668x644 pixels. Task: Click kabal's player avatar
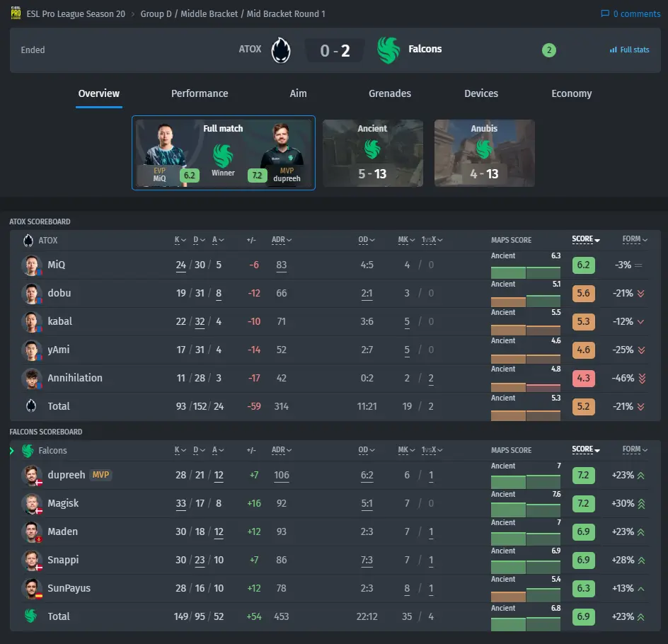click(x=32, y=321)
